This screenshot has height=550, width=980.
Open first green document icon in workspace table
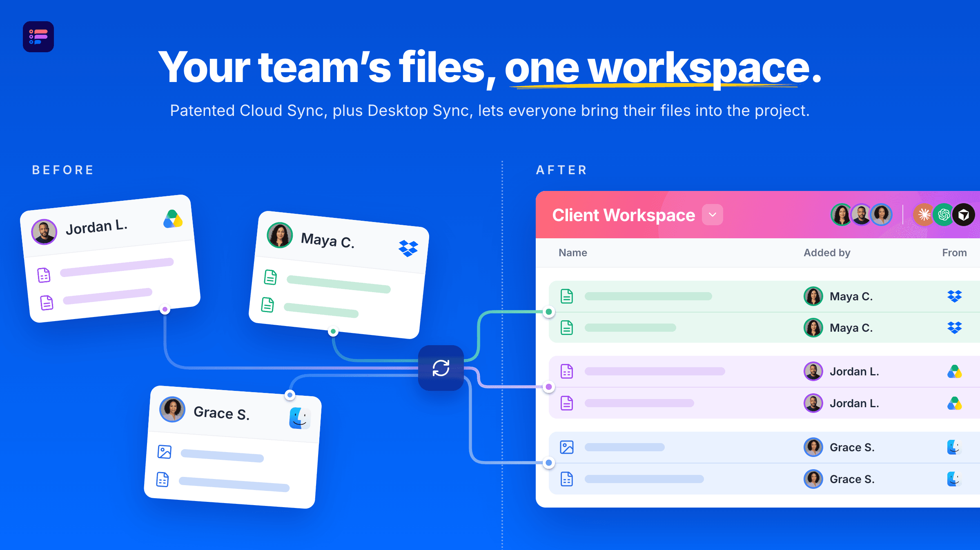pyautogui.click(x=567, y=296)
